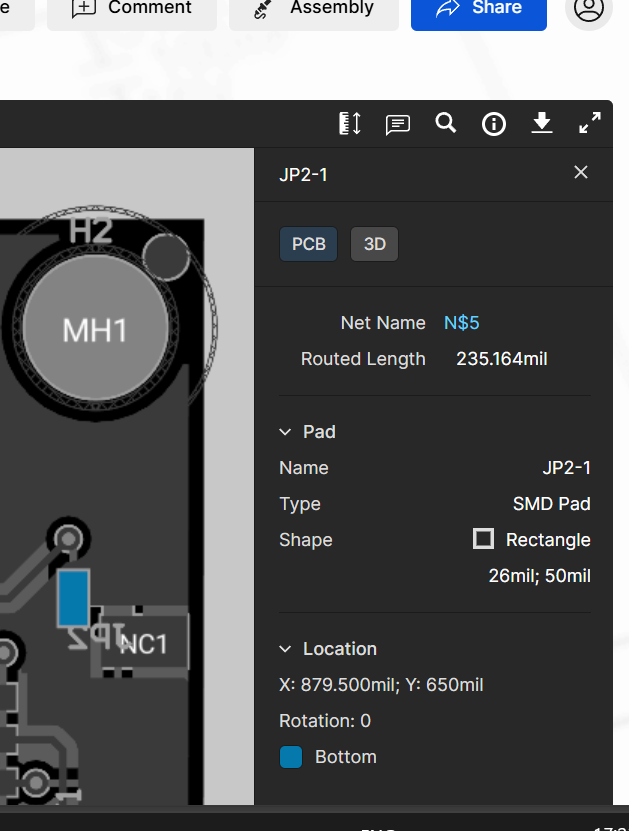Click the H2 label on board
This screenshot has width=629, height=831.
[x=91, y=231]
